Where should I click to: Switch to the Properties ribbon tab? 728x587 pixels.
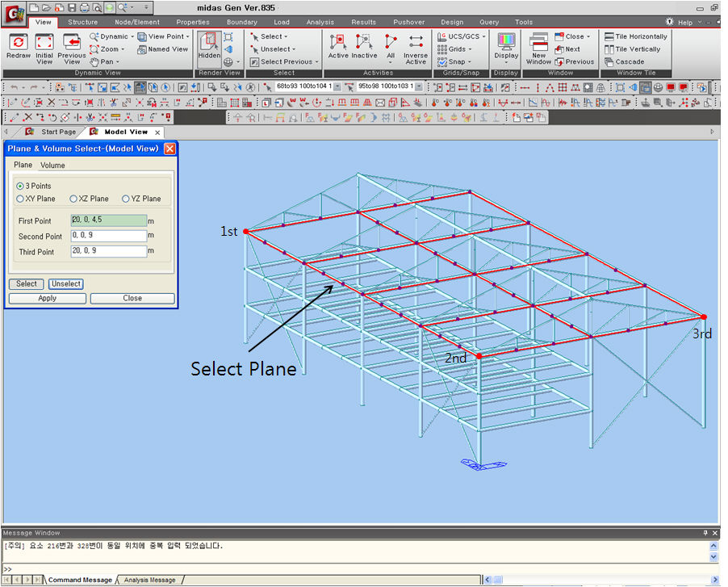[x=193, y=23]
